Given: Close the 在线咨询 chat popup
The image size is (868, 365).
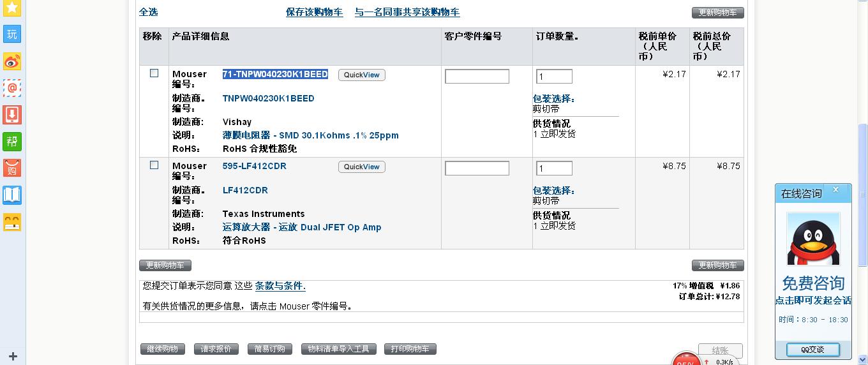Looking at the screenshot, I should 835,190.
